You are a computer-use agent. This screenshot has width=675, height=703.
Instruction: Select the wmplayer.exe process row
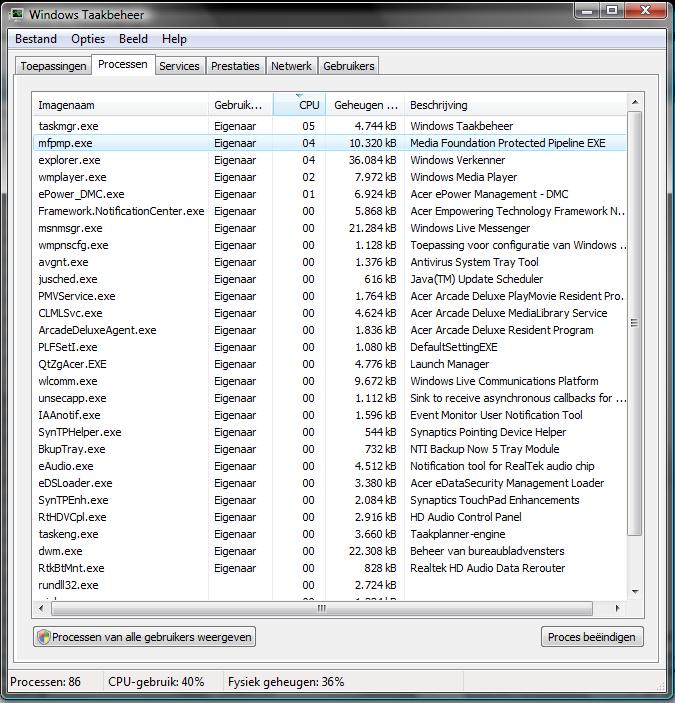point(329,177)
